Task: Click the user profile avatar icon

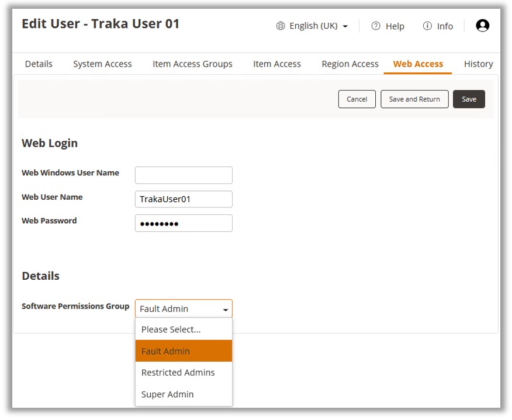Action: pos(482,26)
